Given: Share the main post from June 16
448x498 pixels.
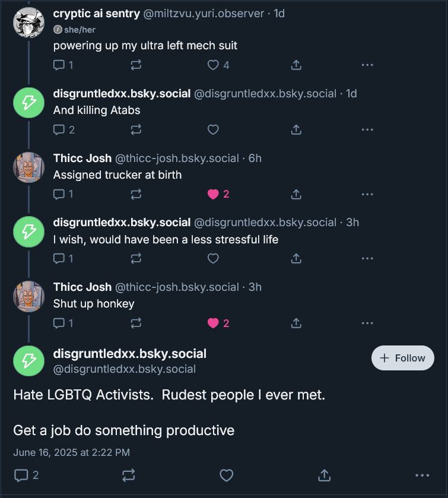Looking at the screenshot, I should 324,475.
